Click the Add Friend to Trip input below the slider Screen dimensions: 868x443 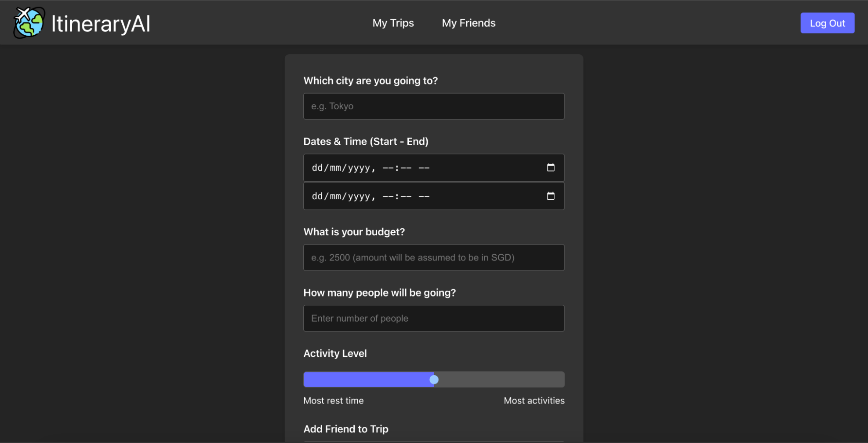tap(433, 441)
